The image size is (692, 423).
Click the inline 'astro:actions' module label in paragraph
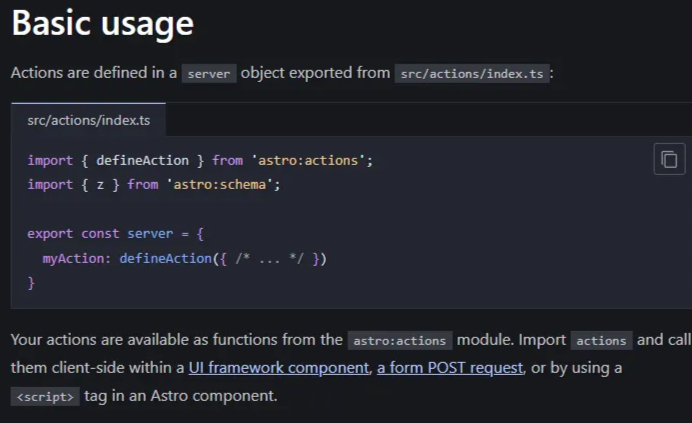coord(400,340)
